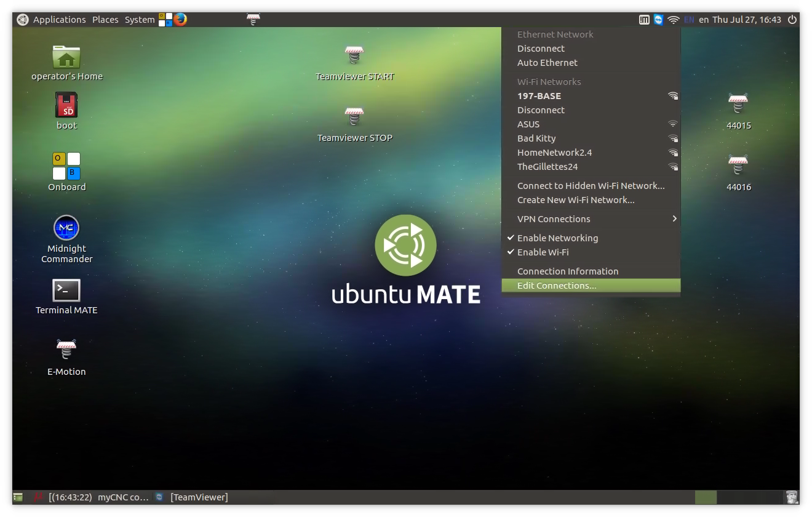Image resolution: width=812 pixels, height=517 pixels.
Task: Launch Midnight Commander from desktop
Action: 66,228
